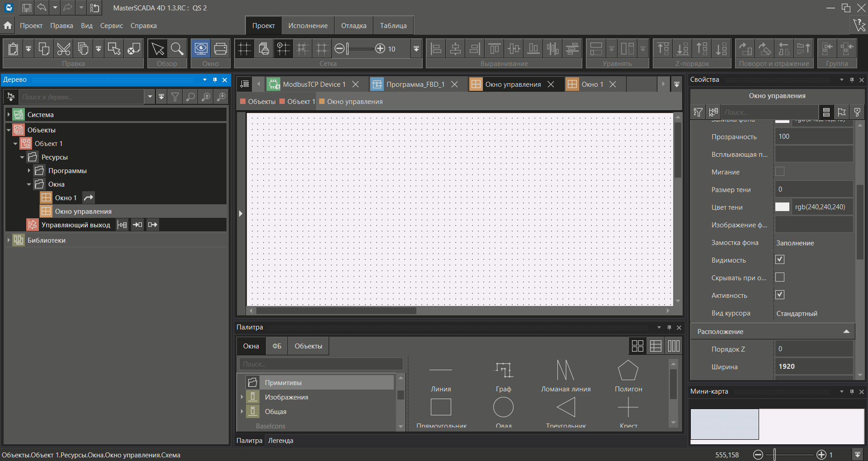The width and height of the screenshot is (868, 461).
Task: Click the print icon in Окно group
Action: (220, 49)
